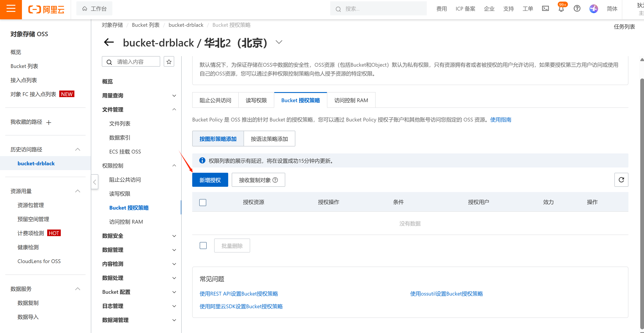Open 工单 in top navigation

click(x=527, y=9)
